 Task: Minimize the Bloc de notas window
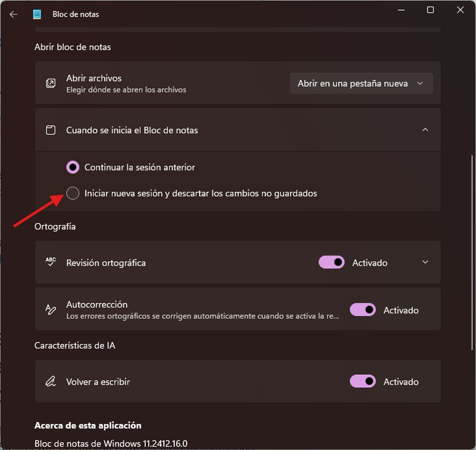pyautogui.click(x=401, y=10)
